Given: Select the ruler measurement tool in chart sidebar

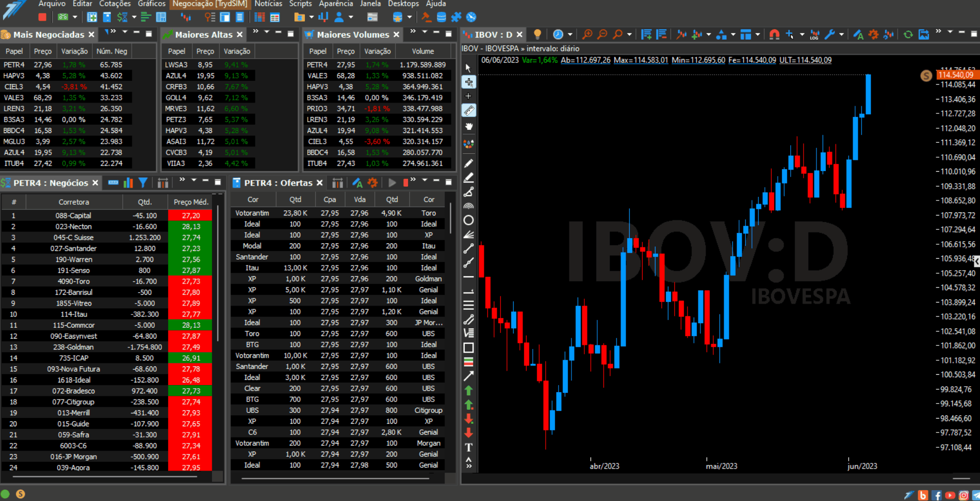Looking at the screenshot, I should (x=469, y=110).
